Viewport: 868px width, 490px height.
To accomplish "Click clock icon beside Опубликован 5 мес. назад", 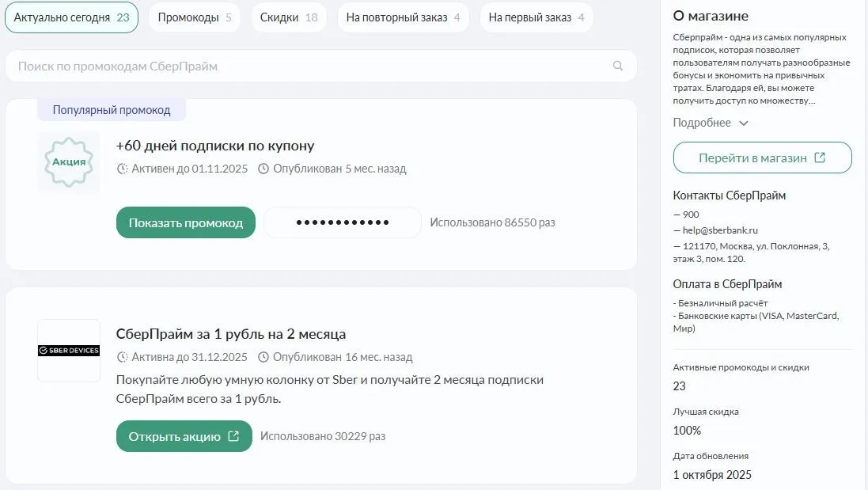I will pyautogui.click(x=263, y=169).
